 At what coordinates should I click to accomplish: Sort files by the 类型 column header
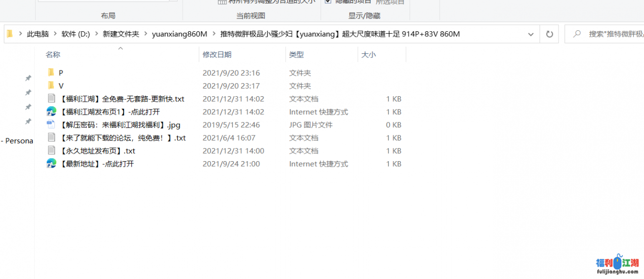(x=296, y=54)
